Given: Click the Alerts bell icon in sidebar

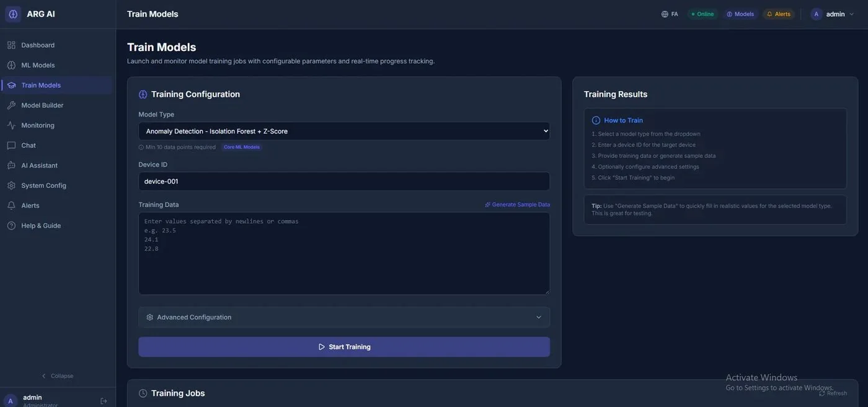Looking at the screenshot, I should [x=11, y=205].
